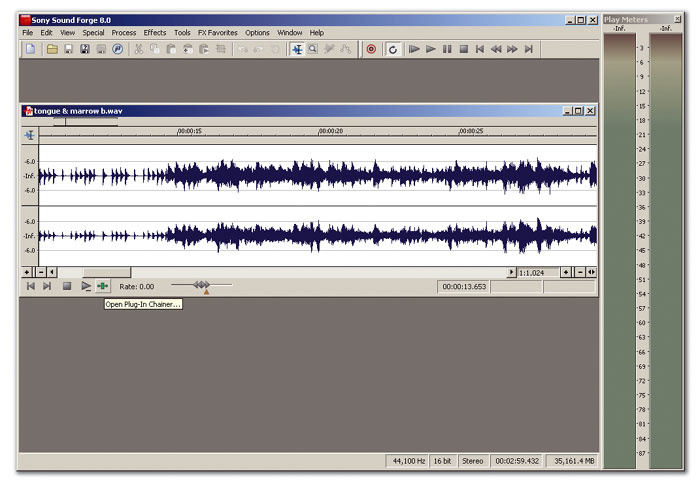Click the Pause button in the main toolbar
Image resolution: width=700 pixels, height=489 pixels.
[x=447, y=49]
